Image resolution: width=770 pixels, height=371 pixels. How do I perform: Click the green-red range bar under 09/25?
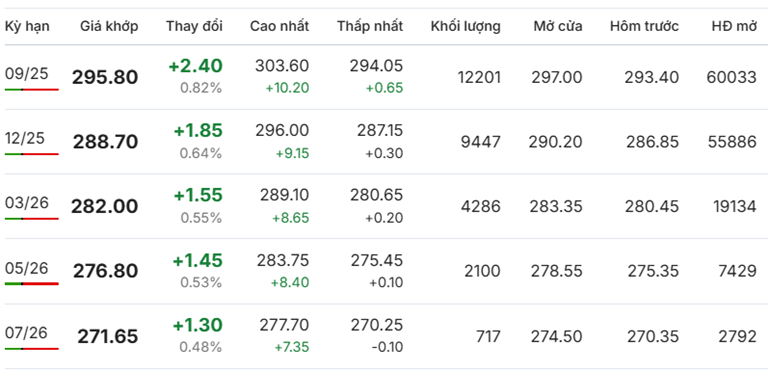pyautogui.click(x=32, y=89)
